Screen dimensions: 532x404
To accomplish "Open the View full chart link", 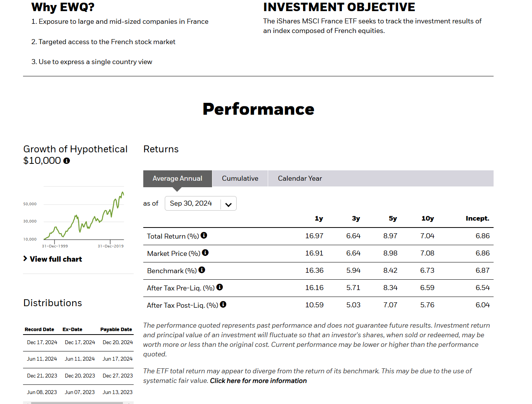I will pyautogui.click(x=56, y=259).
